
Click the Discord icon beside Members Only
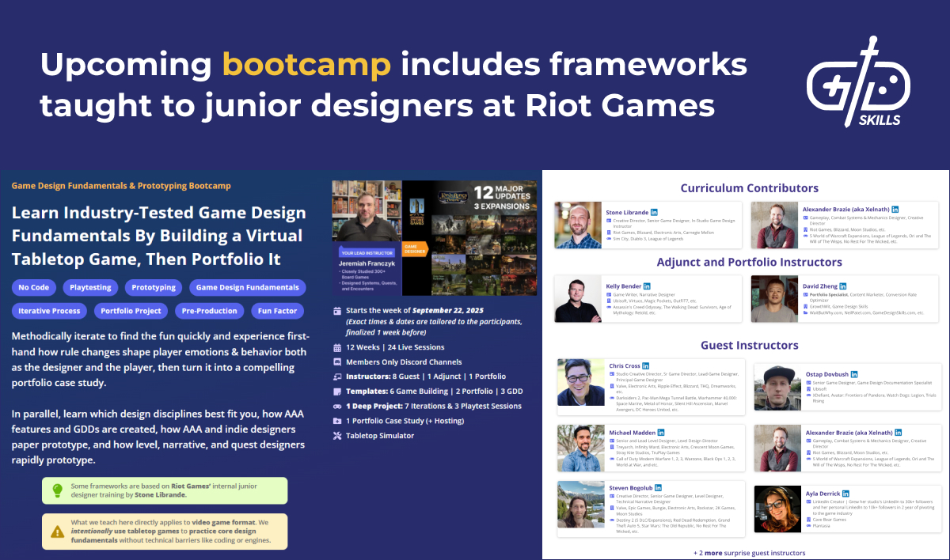coord(338,362)
